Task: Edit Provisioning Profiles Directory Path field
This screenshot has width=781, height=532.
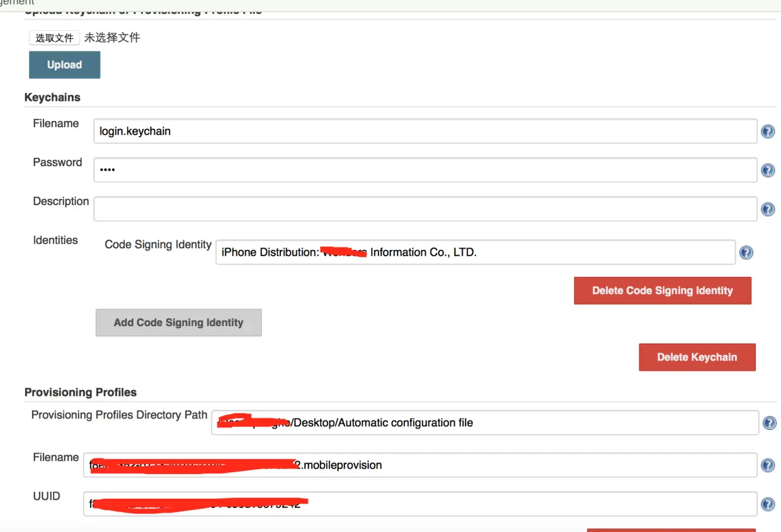Action: (485, 422)
